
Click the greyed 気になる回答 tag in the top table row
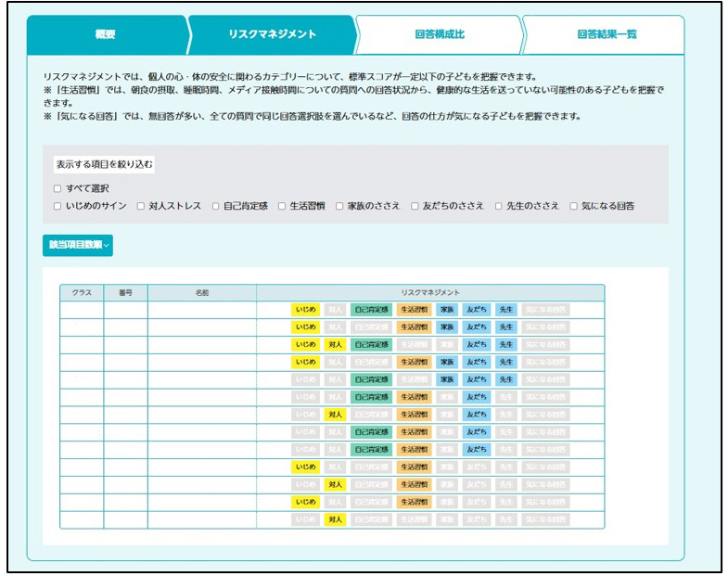pos(545,310)
